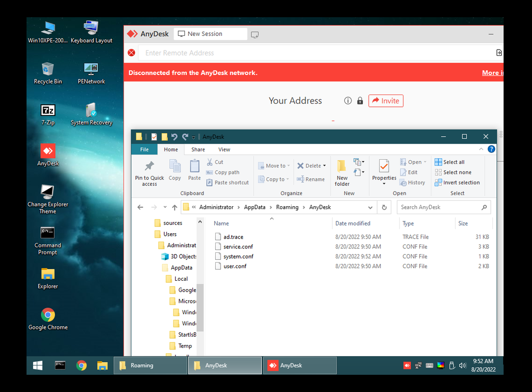532x392 pixels.
Task: Click the AnyDesk address info icon
Action: [x=348, y=101]
